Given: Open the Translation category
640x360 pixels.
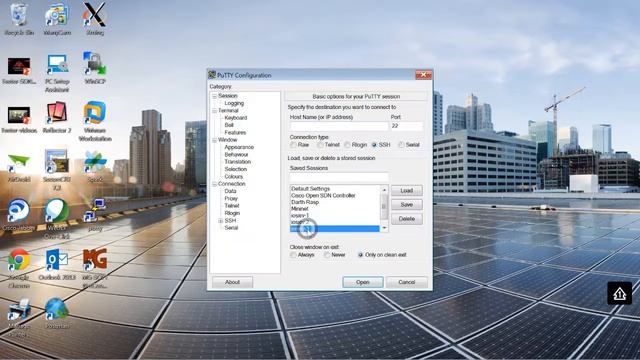Looking at the screenshot, I should click(x=238, y=162).
